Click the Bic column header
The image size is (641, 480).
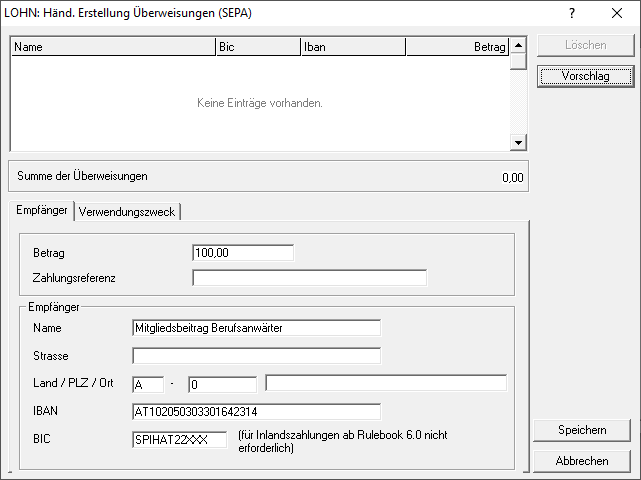(x=257, y=46)
